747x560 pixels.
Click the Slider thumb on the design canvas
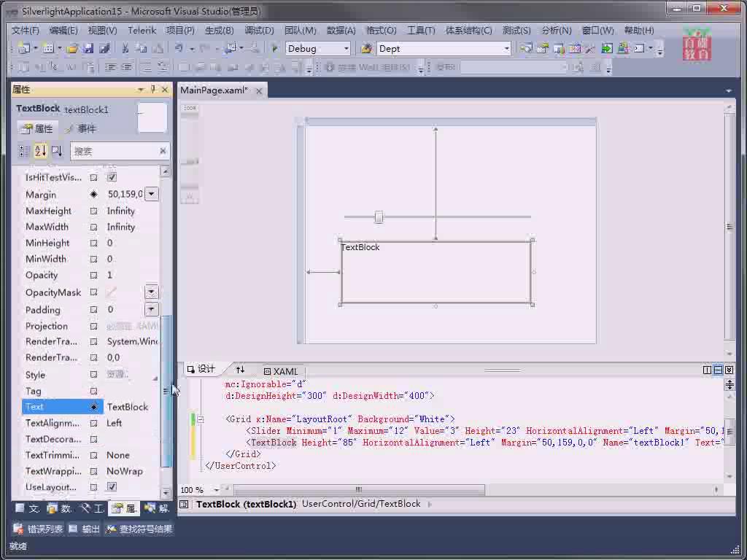tap(379, 217)
